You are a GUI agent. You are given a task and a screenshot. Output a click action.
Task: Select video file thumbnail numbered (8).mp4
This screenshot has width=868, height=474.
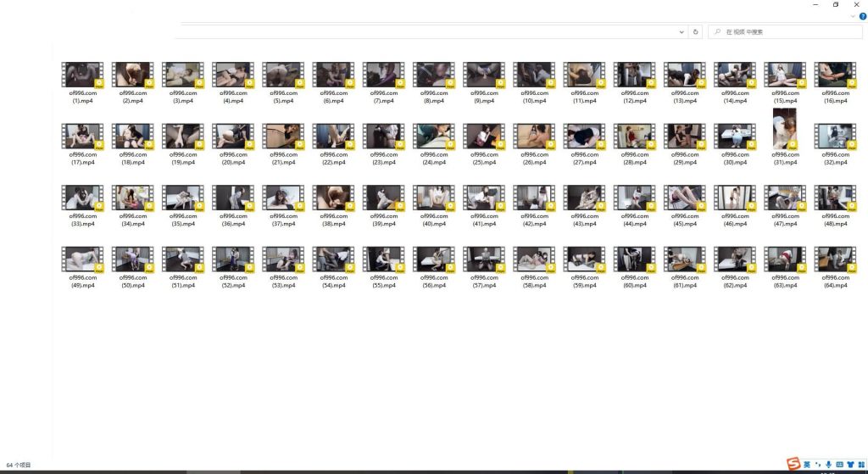pyautogui.click(x=433, y=75)
